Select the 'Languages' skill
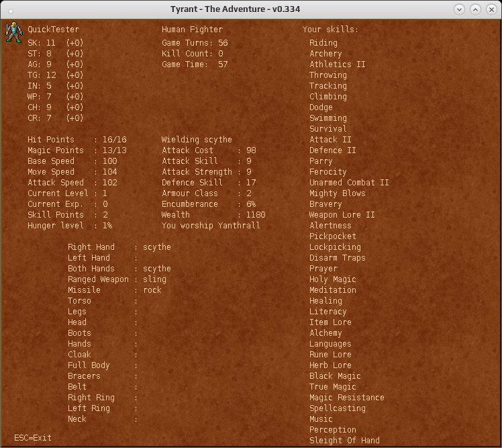The height and width of the screenshot is (448, 502). (x=330, y=344)
